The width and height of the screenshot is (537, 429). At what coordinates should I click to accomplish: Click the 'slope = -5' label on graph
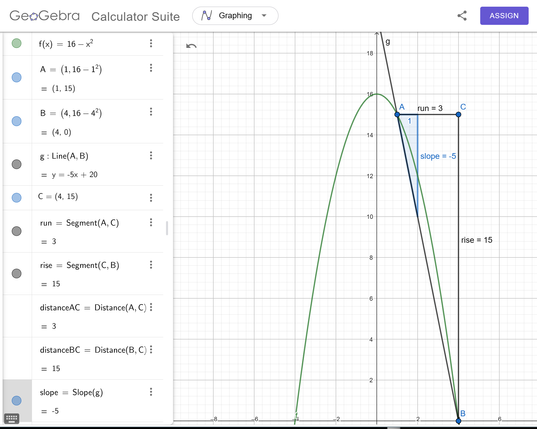(438, 156)
